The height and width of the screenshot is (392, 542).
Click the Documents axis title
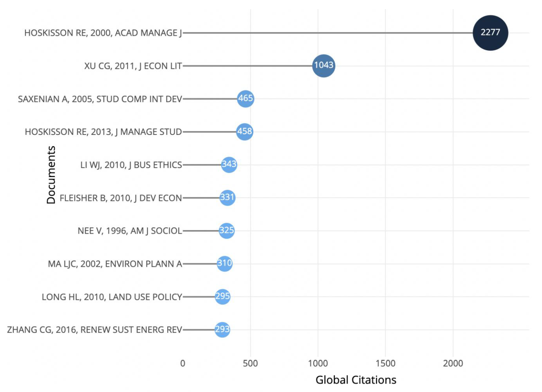51,175
